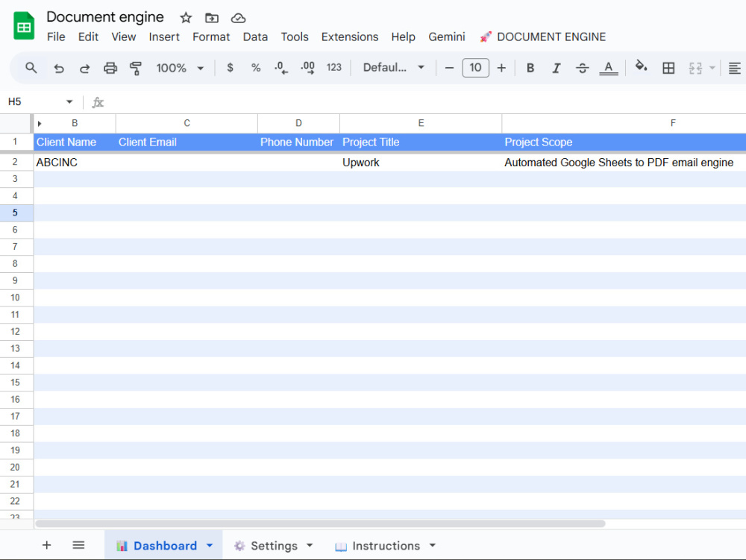Increase decimal places
746x560 pixels.
pyautogui.click(x=307, y=68)
